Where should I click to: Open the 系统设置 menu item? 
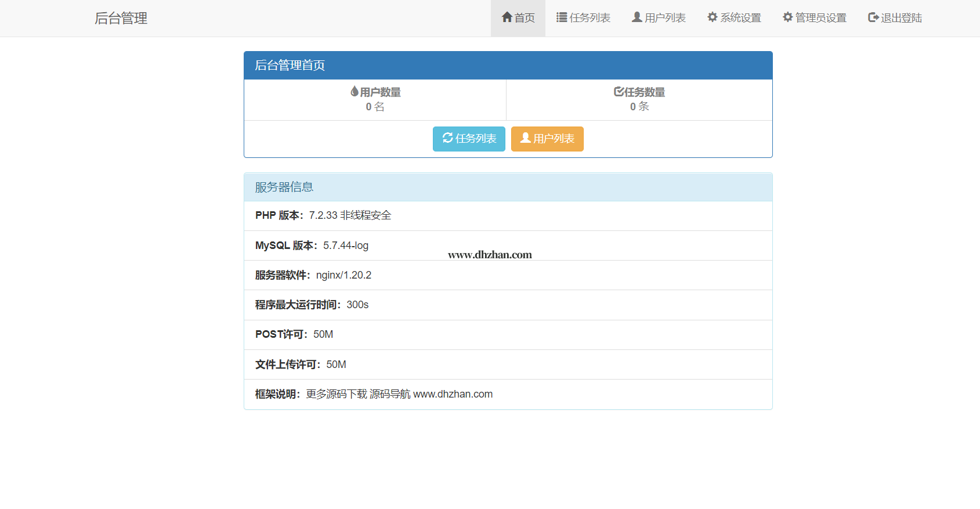(x=740, y=18)
